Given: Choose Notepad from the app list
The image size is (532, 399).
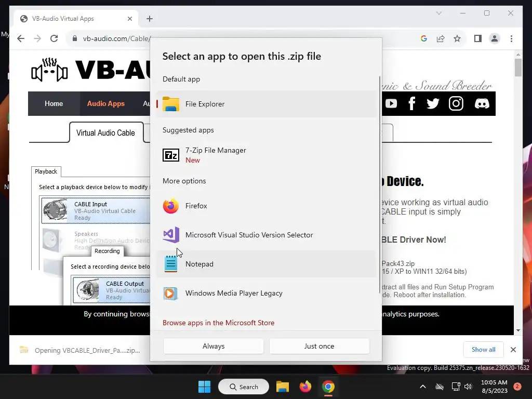Looking at the screenshot, I should point(266,264).
